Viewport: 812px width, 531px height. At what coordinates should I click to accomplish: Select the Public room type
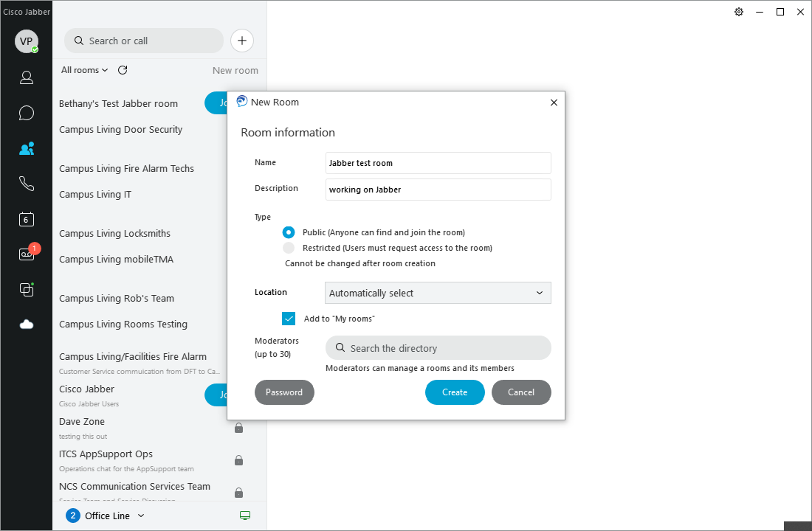(x=289, y=232)
